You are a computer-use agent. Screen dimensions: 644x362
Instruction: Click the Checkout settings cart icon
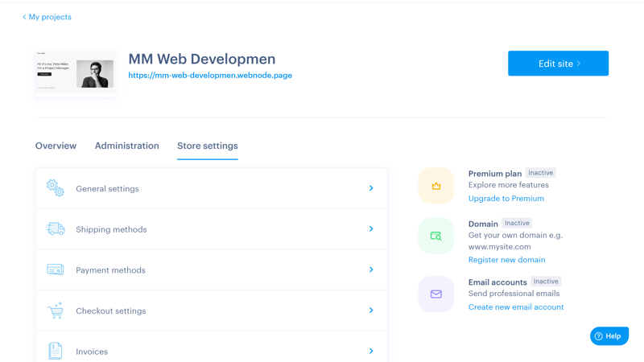[x=55, y=311]
